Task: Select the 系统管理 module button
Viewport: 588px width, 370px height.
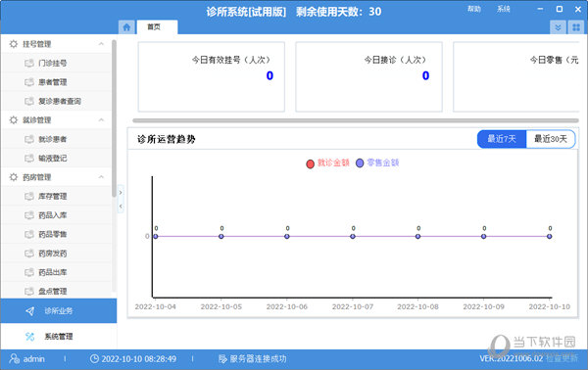Action: [59, 337]
